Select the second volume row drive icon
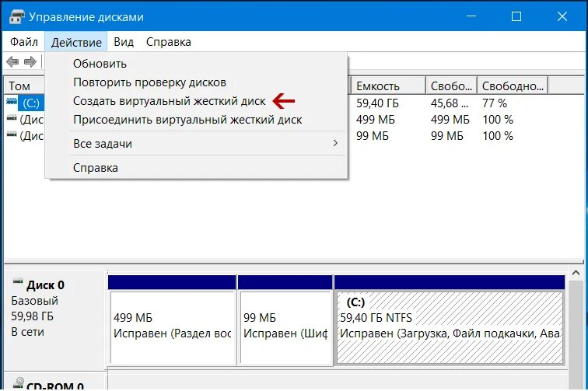Viewport: 588px width, 391px height. point(12,117)
